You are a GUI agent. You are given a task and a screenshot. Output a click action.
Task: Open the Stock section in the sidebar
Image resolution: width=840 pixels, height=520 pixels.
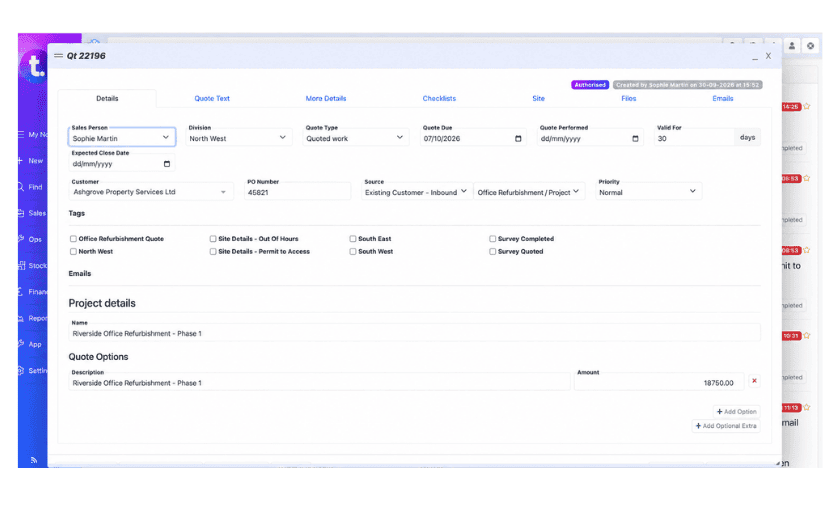tap(32, 266)
